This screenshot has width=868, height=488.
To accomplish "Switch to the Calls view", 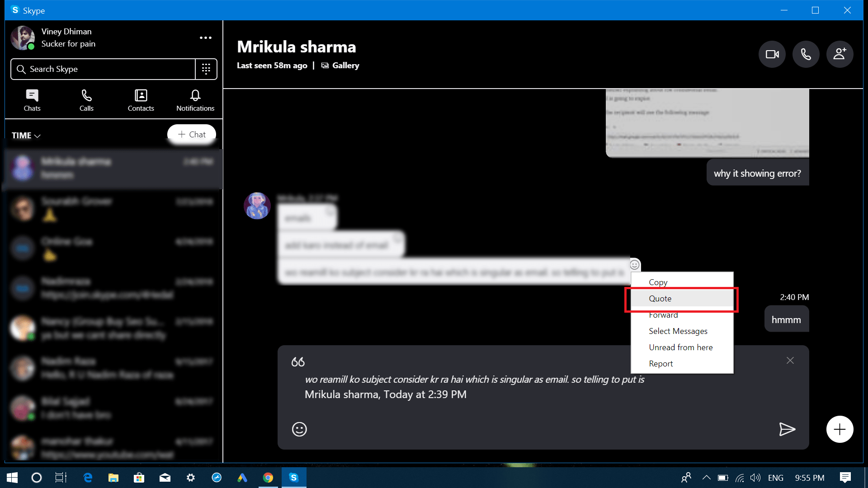I will pyautogui.click(x=86, y=99).
